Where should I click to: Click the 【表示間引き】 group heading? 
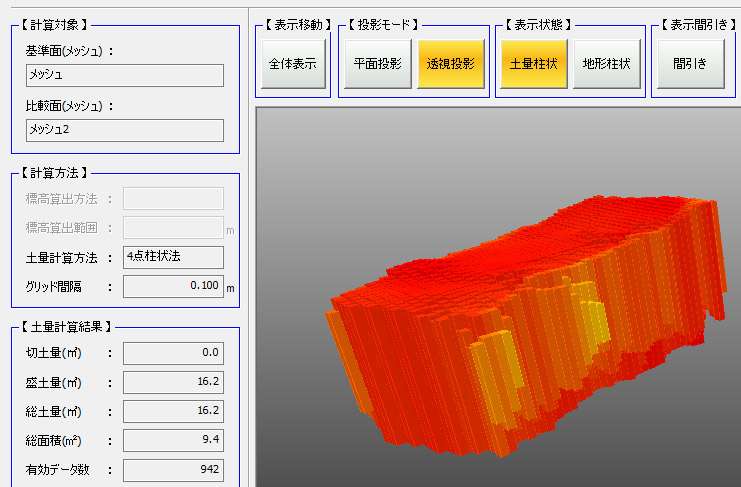pos(700,25)
